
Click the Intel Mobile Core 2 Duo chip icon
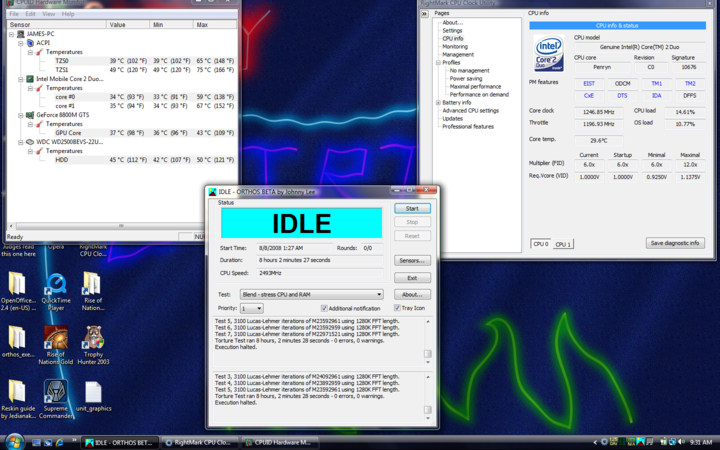[30, 79]
